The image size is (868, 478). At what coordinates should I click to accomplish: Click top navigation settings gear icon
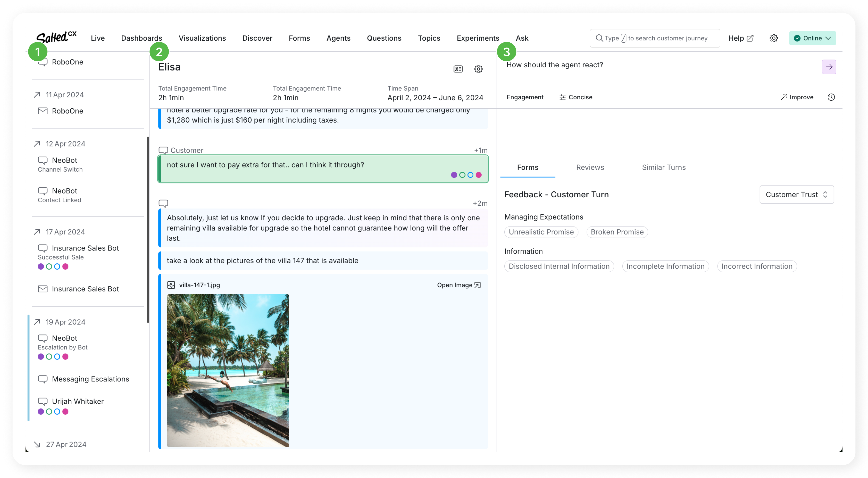pos(774,38)
